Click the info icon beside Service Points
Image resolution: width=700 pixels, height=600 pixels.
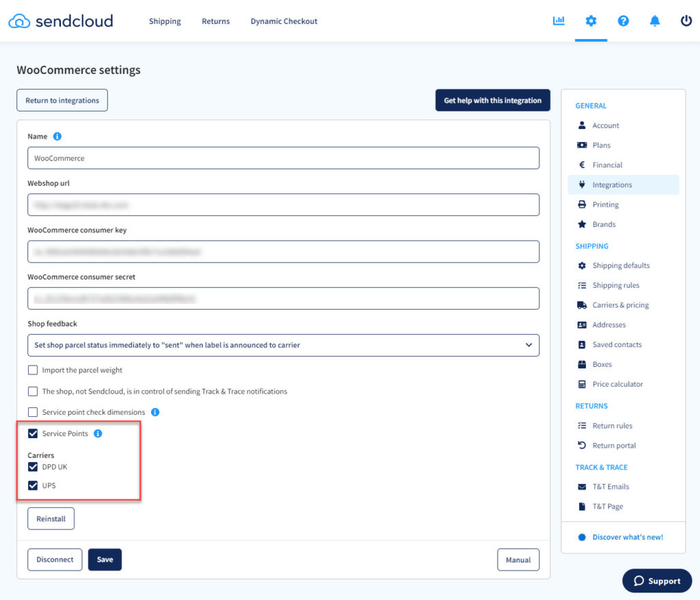click(x=98, y=433)
